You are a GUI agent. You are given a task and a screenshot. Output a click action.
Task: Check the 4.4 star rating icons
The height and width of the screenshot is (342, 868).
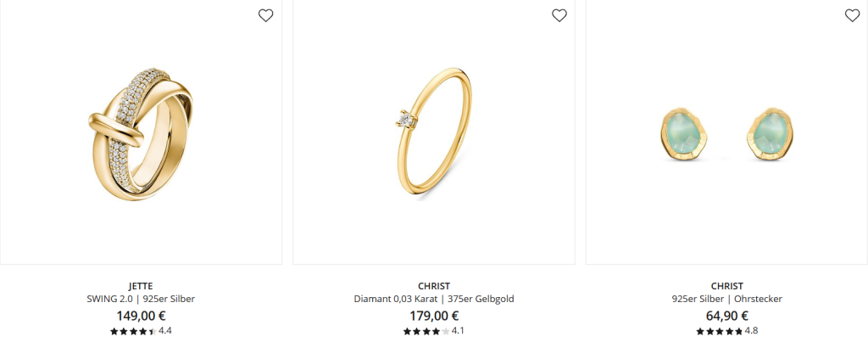tap(133, 332)
